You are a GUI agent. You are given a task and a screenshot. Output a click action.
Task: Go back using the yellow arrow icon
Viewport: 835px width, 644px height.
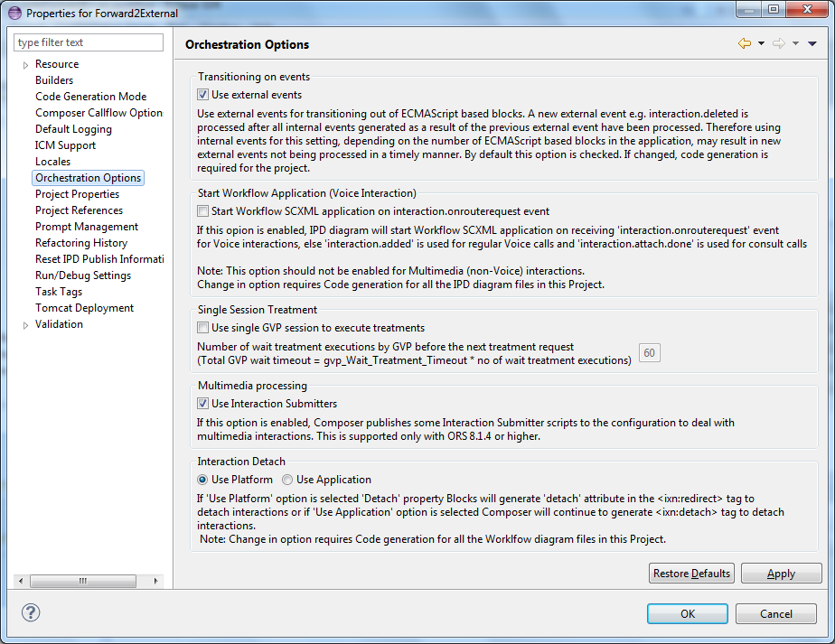pos(745,43)
